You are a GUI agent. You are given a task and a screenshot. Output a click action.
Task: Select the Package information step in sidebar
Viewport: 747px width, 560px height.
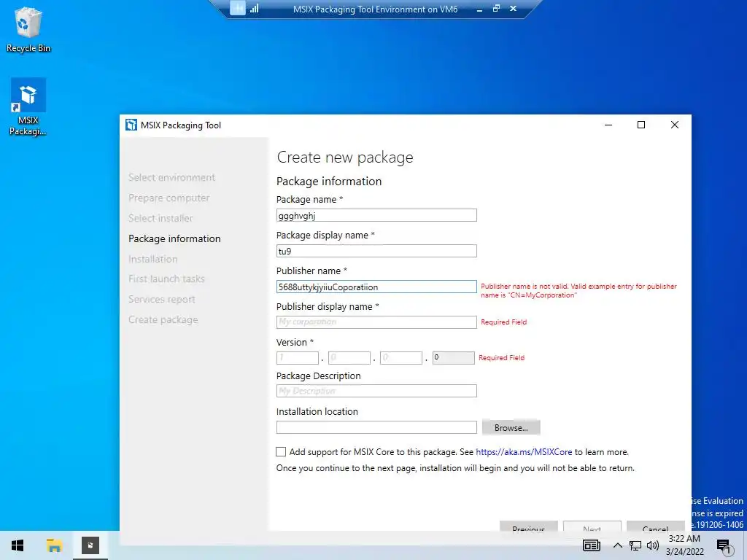174,238
